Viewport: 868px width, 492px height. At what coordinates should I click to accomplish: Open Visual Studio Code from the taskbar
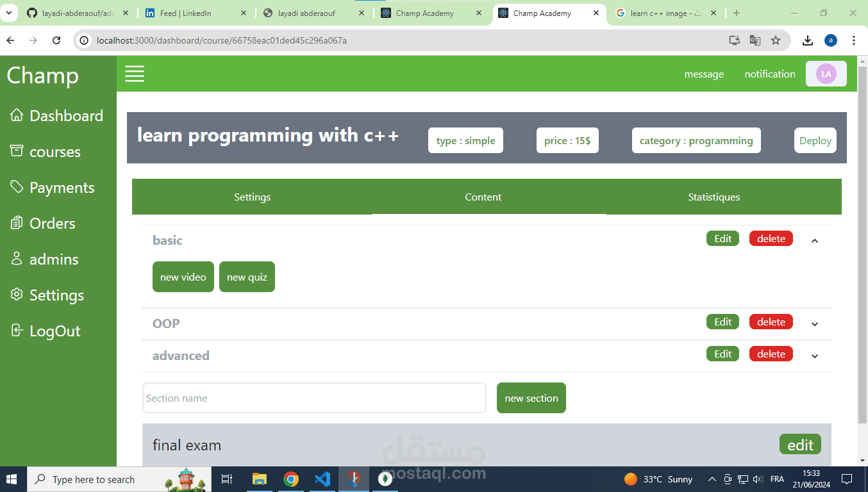click(x=322, y=479)
